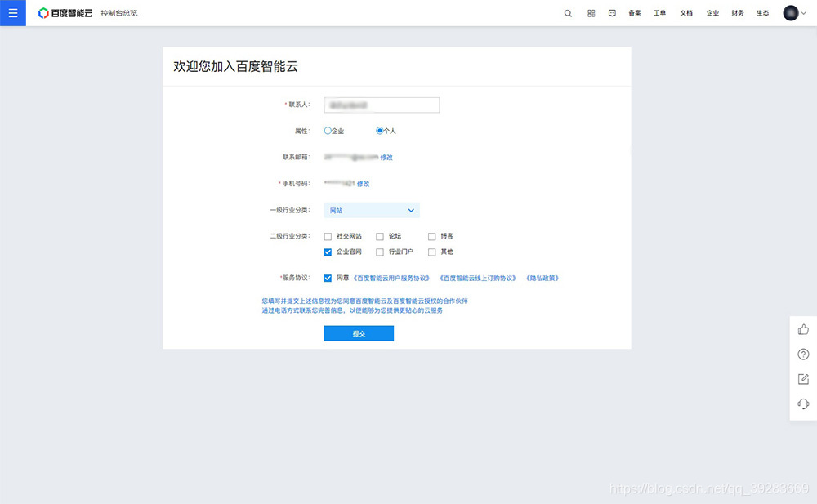This screenshot has height=504, width=817.
Task: Check the 其他 checkbox
Action: click(432, 252)
